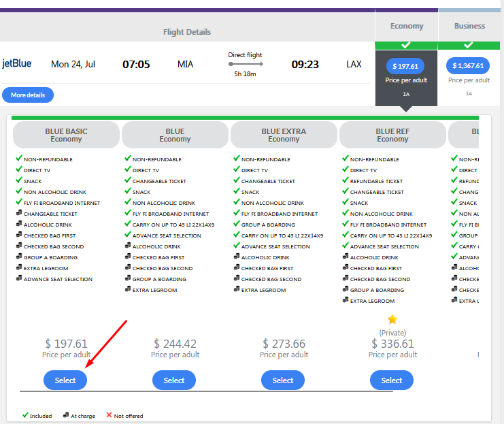This screenshot has height=424, width=504.
Task: Open More details for the flight
Action: pyautogui.click(x=28, y=95)
